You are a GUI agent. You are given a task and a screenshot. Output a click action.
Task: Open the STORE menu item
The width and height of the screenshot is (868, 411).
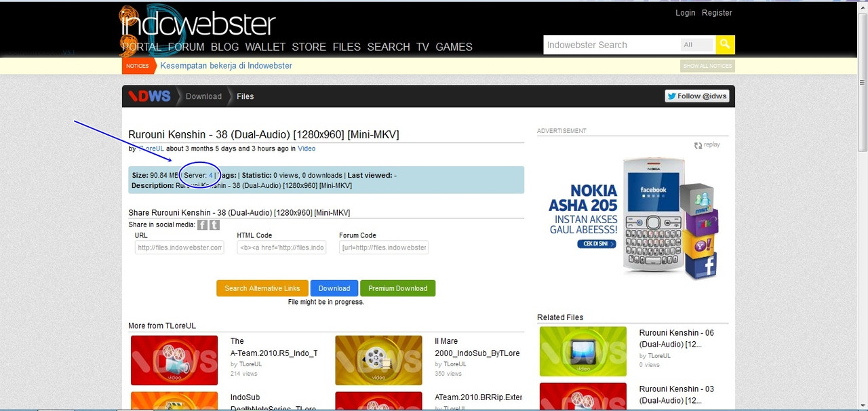[309, 47]
